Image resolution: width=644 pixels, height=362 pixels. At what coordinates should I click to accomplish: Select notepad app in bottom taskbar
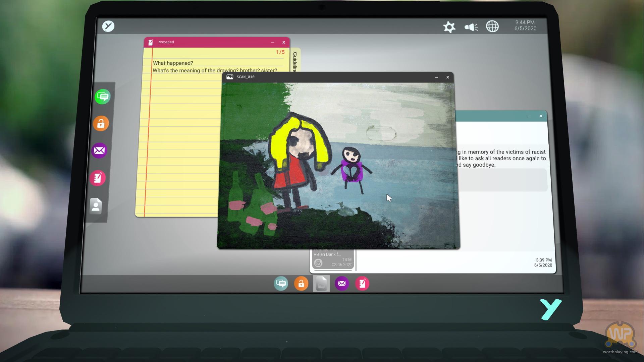[362, 284]
